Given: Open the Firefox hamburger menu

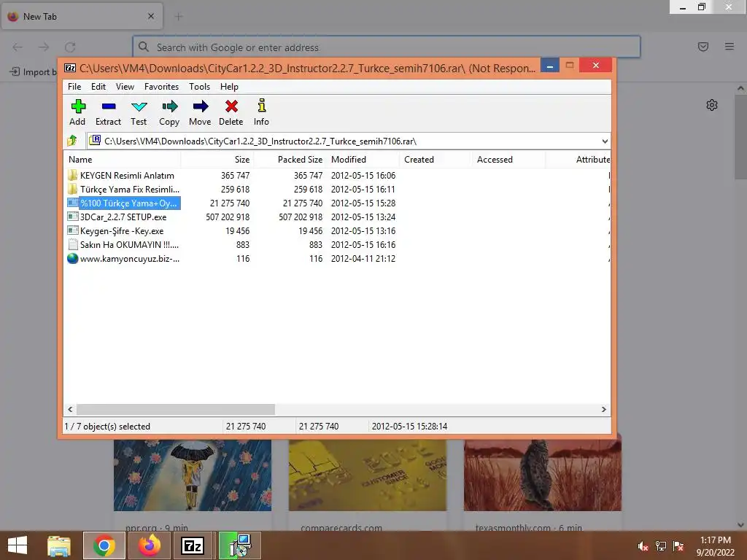Looking at the screenshot, I should [729, 47].
